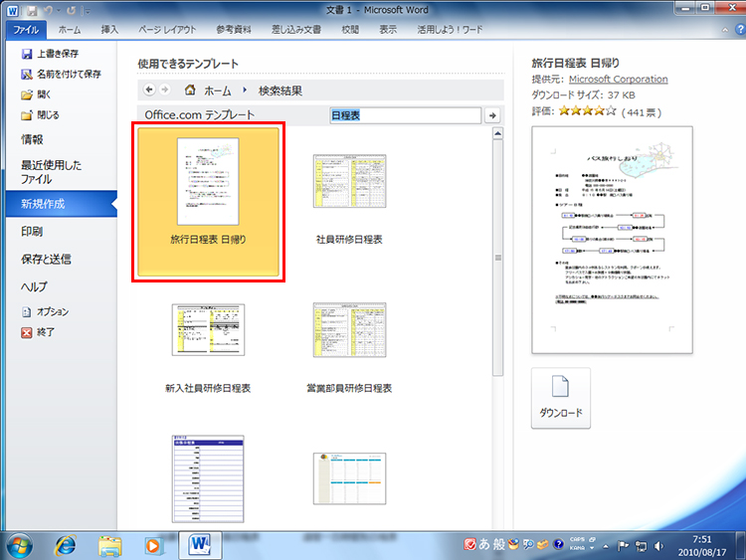Image resolution: width=746 pixels, height=560 pixels.
Task: Click the star rating for the template
Action: click(x=588, y=111)
